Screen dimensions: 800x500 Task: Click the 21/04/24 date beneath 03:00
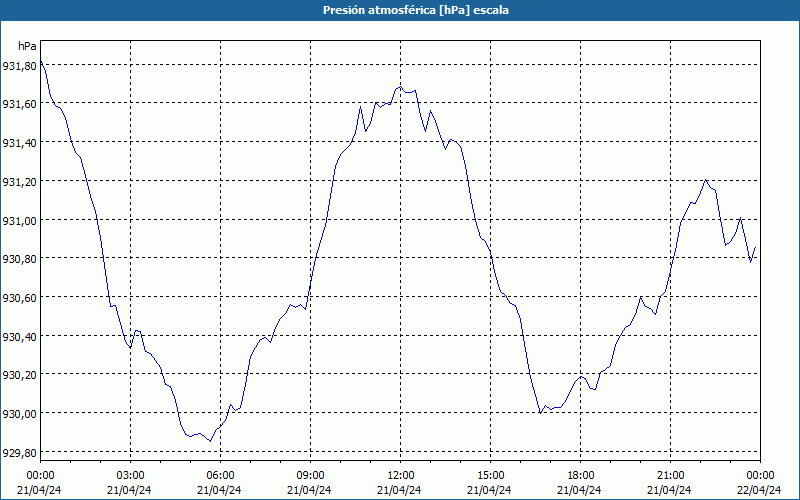[x=130, y=490]
